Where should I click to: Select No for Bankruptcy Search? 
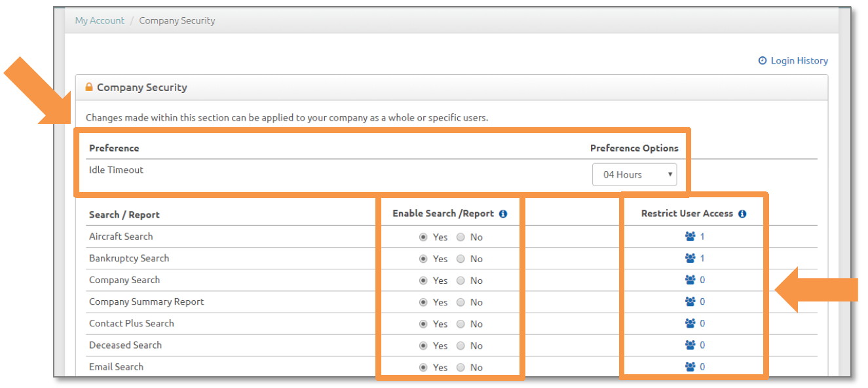click(461, 259)
